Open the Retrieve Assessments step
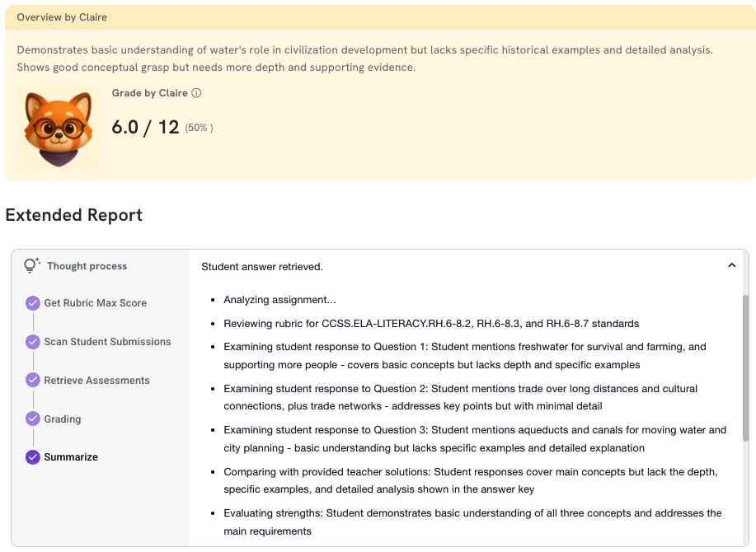 [97, 380]
